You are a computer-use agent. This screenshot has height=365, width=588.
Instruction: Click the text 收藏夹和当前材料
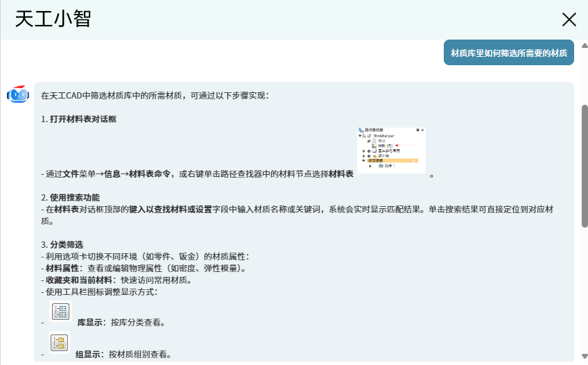click(79, 280)
